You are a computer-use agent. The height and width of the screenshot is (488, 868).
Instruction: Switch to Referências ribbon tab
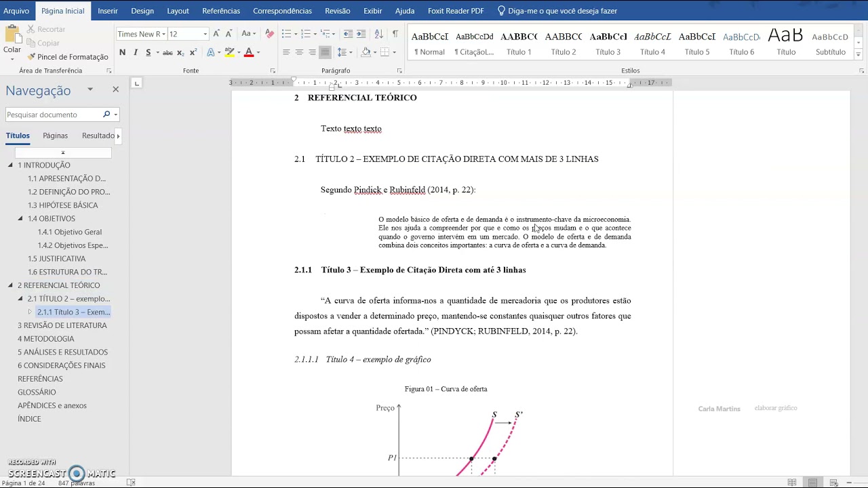pyautogui.click(x=221, y=11)
